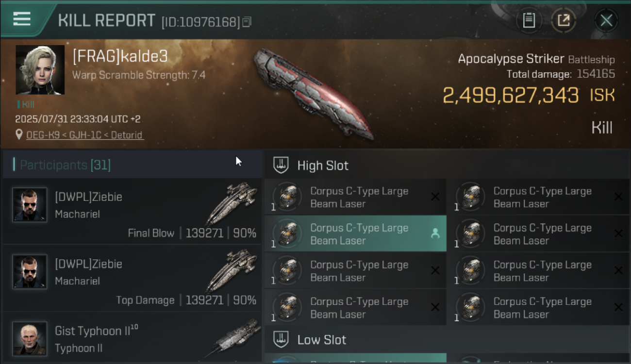This screenshot has height=364, width=631.
Task: Open the OEG-K9 < GJH-1C < Detorid location link
Action: 85,135
